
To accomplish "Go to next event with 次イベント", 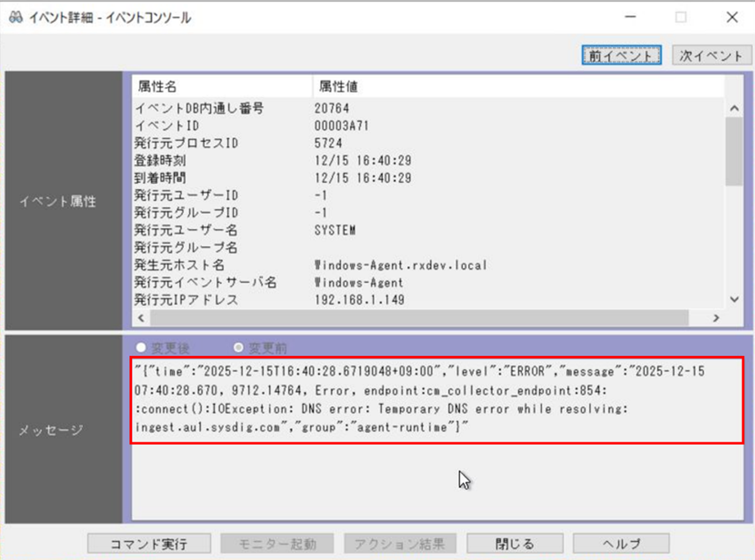I will (711, 55).
